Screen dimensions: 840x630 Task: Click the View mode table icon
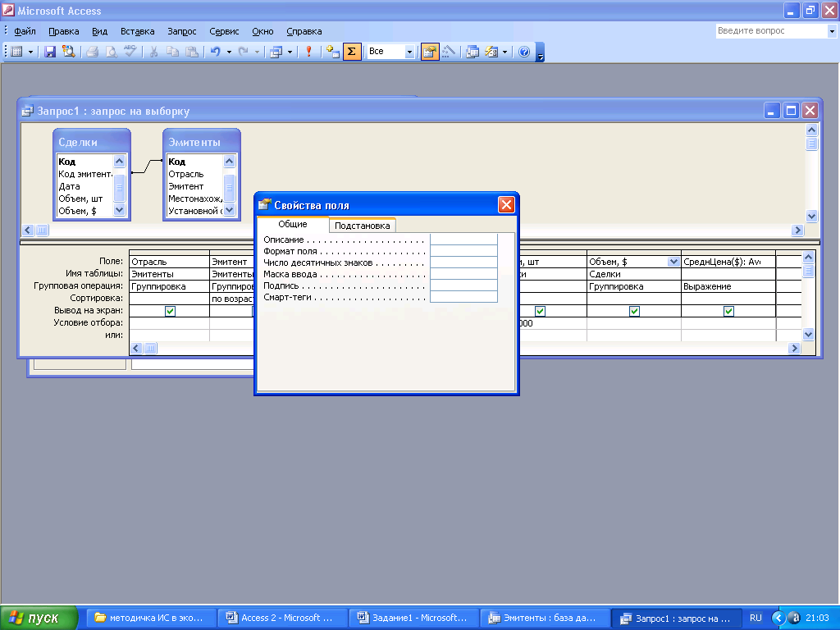click(17, 52)
